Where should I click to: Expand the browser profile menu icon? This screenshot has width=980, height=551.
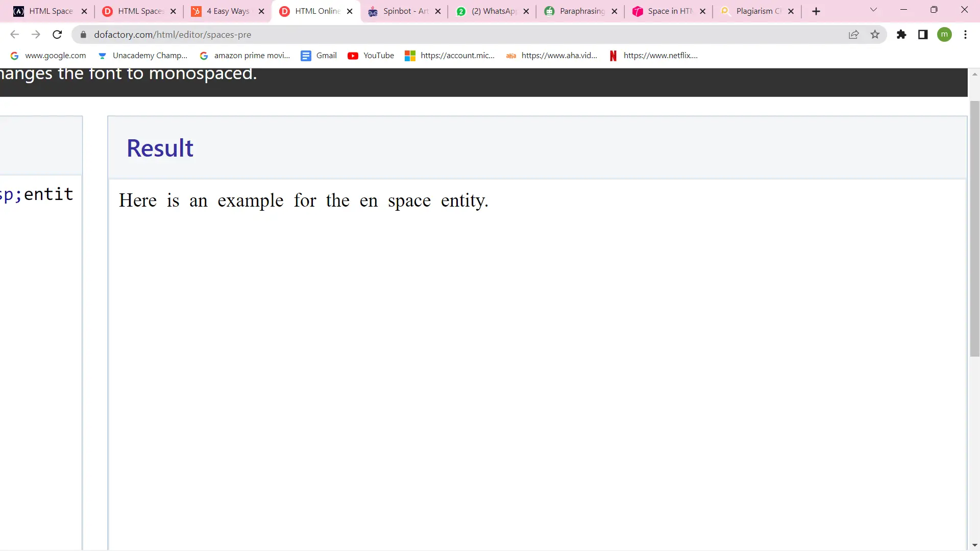click(x=946, y=34)
